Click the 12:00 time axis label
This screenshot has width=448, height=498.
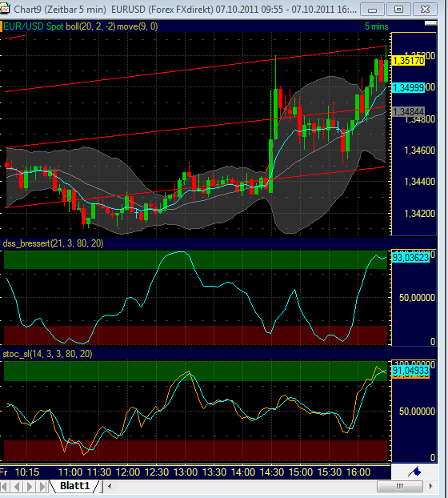coord(128,472)
